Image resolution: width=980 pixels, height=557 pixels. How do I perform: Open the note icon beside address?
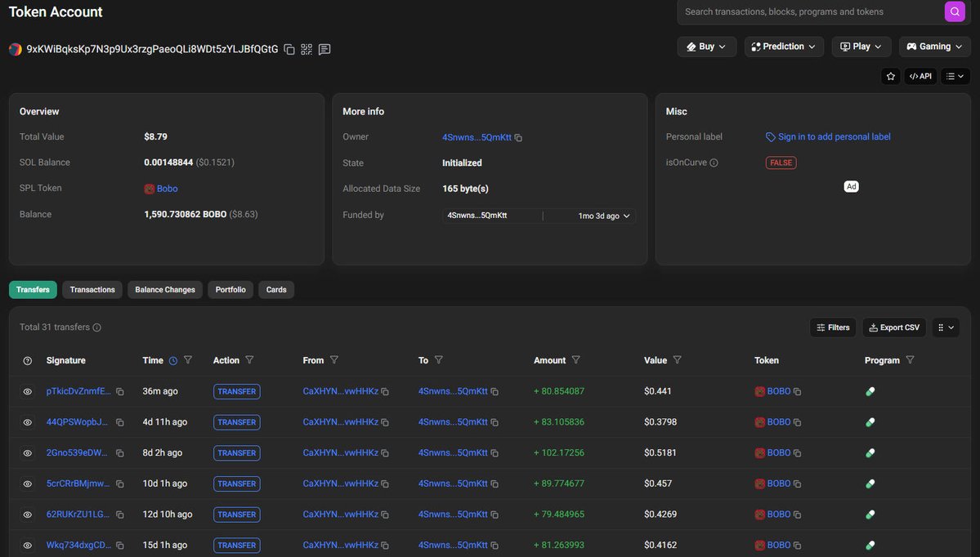[x=324, y=49]
